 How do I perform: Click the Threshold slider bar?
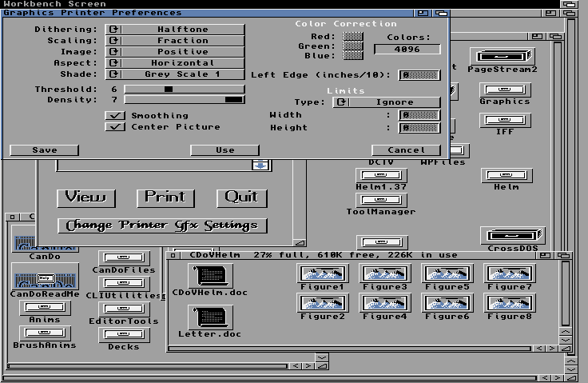point(185,89)
